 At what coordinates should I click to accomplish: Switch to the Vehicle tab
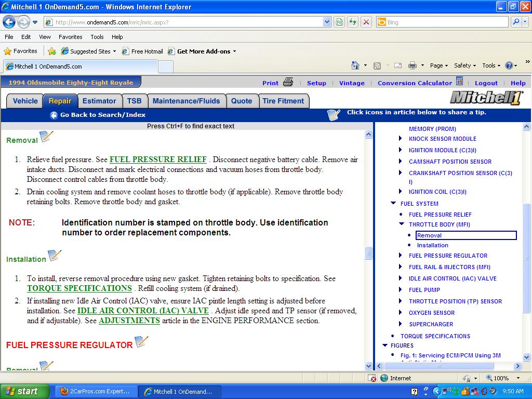point(25,101)
